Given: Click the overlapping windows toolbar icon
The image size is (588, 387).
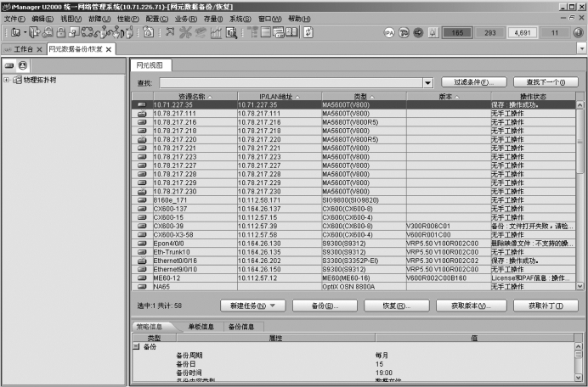Looking at the screenshot, I should tap(74, 33).
